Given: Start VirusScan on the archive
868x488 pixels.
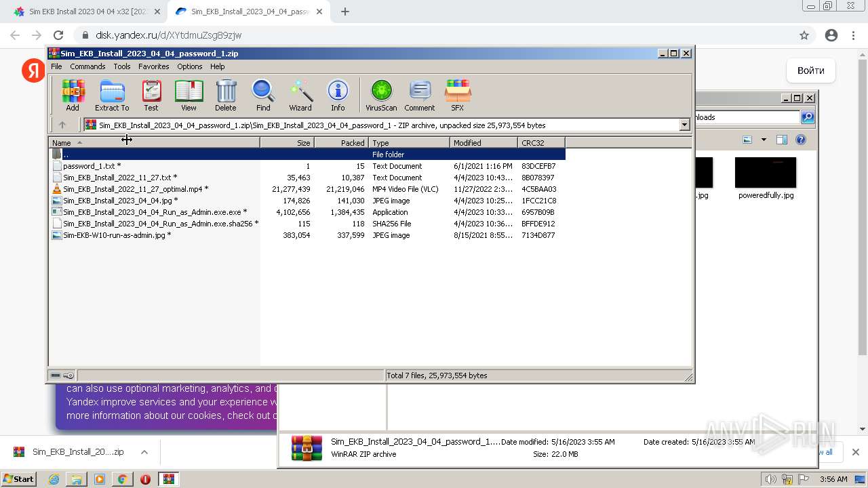Looking at the screenshot, I should click(381, 95).
